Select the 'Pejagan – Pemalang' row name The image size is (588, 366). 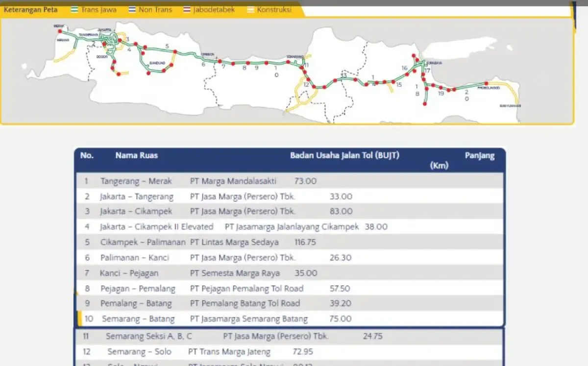pyautogui.click(x=138, y=289)
